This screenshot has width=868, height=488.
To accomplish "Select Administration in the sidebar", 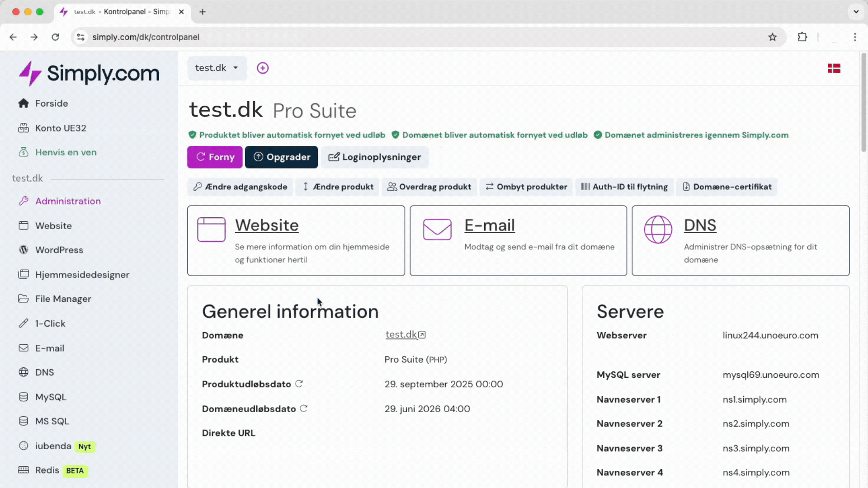I will click(68, 201).
